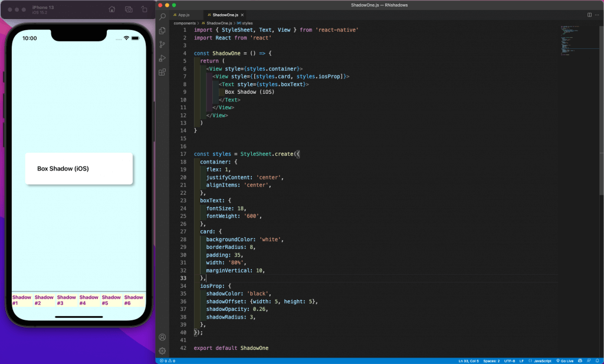Click the split editor icon

tap(589, 14)
